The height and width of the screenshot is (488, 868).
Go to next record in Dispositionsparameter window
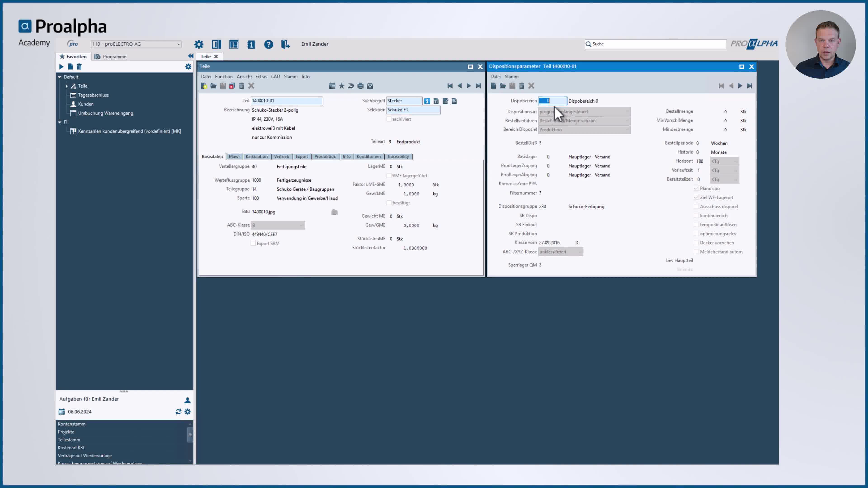(x=740, y=86)
